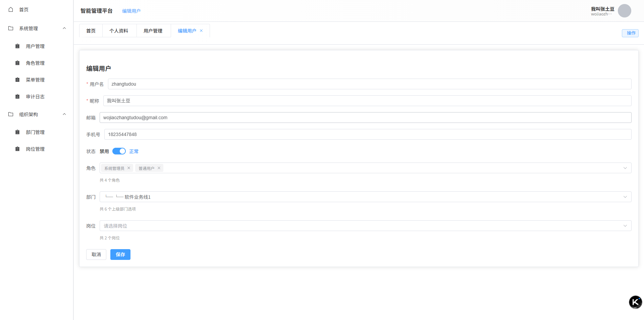Click the 取消 button
The width and height of the screenshot is (644, 320).
pyautogui.click(x=96, y=255)
